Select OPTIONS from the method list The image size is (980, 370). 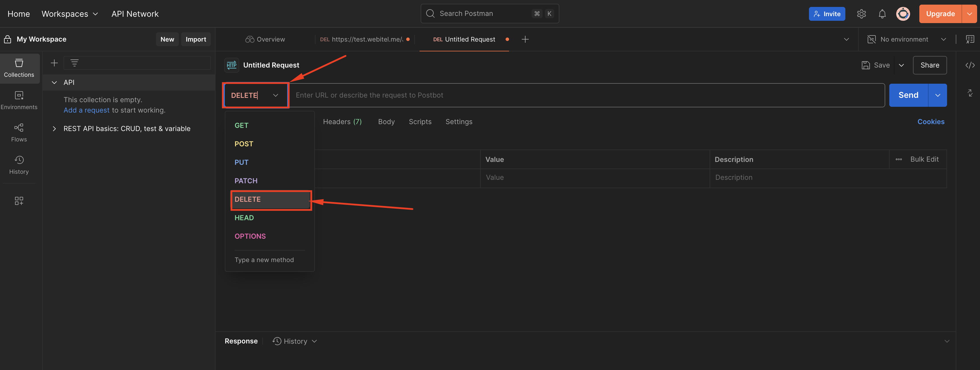click(x=270, y=236)
